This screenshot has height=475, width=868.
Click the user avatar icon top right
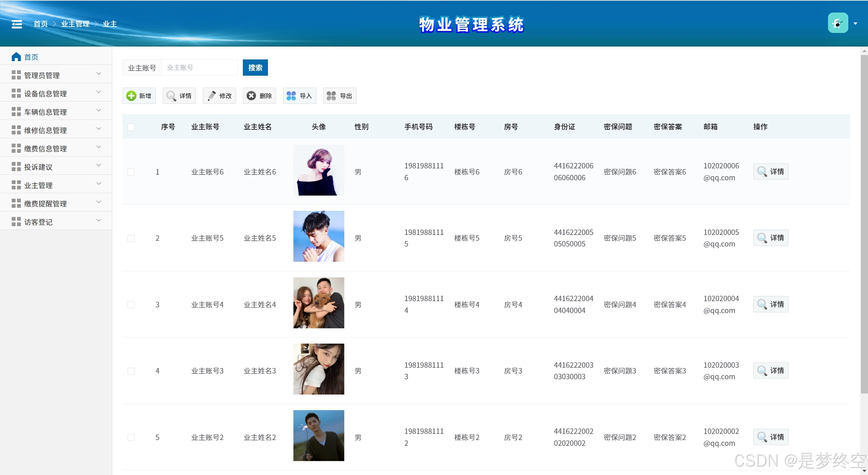tap(837, 23)
